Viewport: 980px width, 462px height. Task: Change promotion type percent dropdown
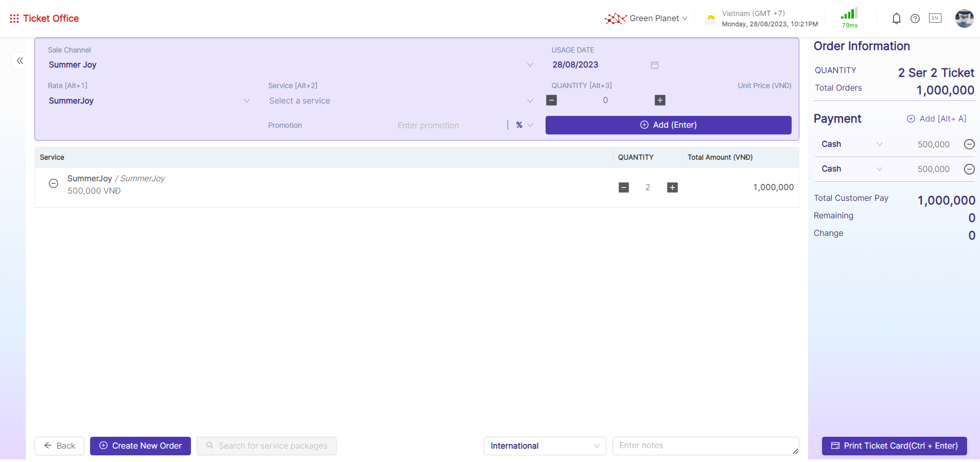524,125
